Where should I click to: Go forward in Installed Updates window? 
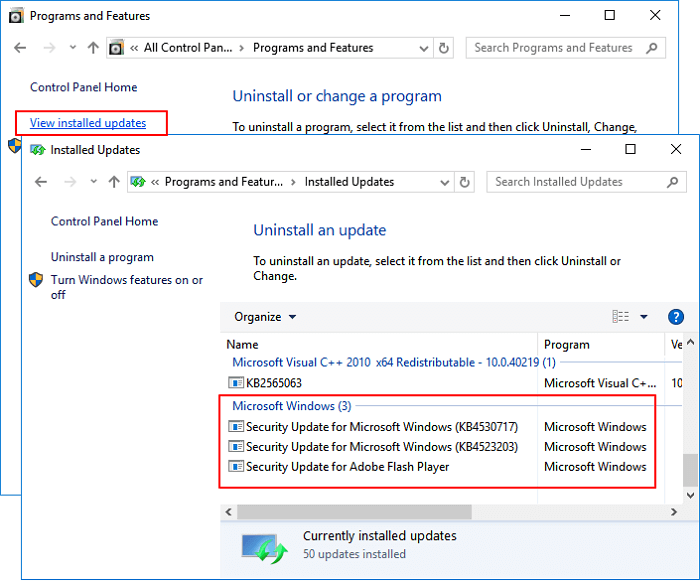(70, 182)
